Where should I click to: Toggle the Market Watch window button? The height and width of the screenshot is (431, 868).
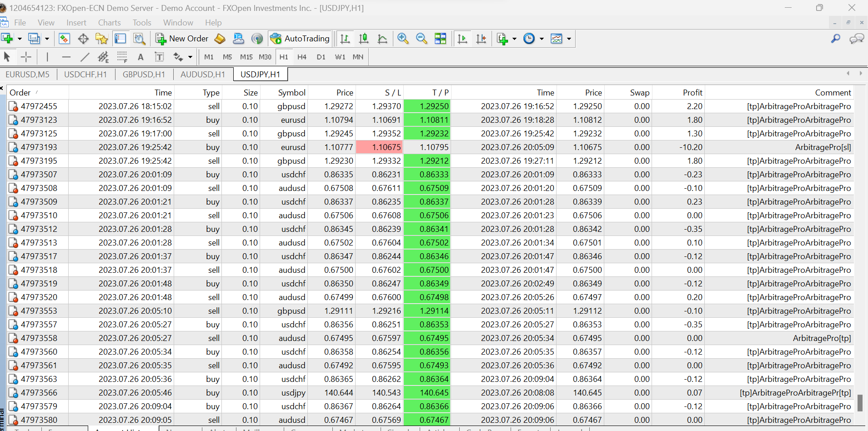click(x=64, y=39)
